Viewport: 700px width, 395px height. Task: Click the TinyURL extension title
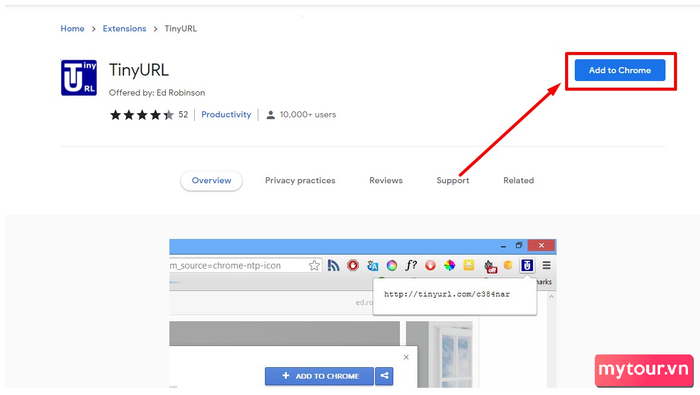coord(139,70)
